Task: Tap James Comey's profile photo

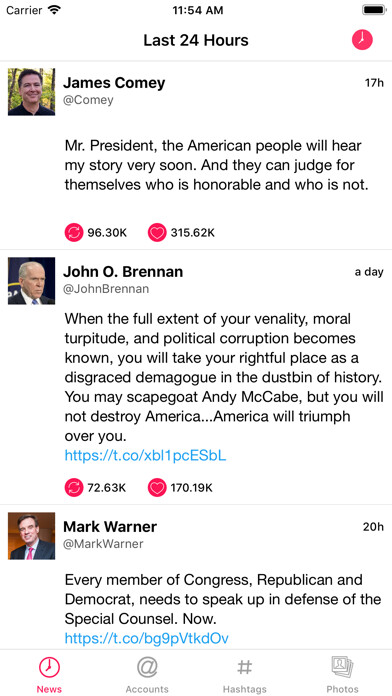Action: (32, 92)
